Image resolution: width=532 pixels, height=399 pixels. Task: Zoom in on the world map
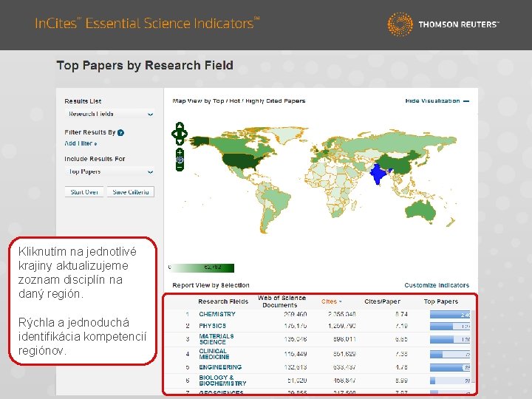click(x=180, y=152)
